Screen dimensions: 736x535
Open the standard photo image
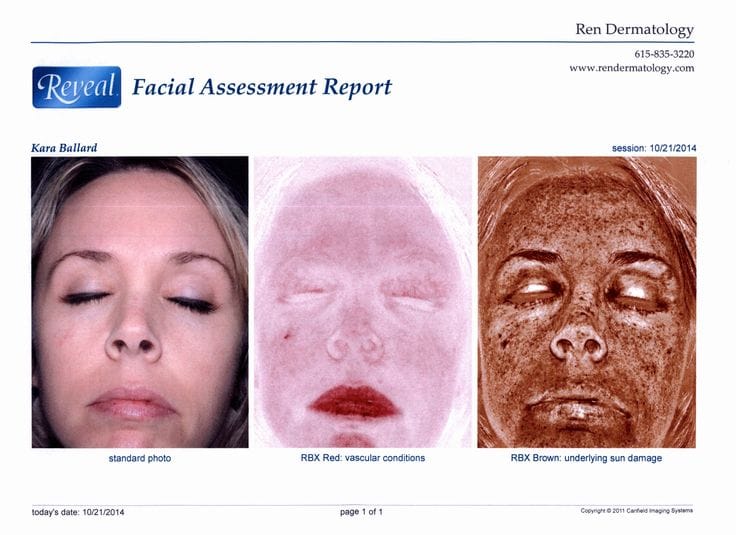pos(140,301)
